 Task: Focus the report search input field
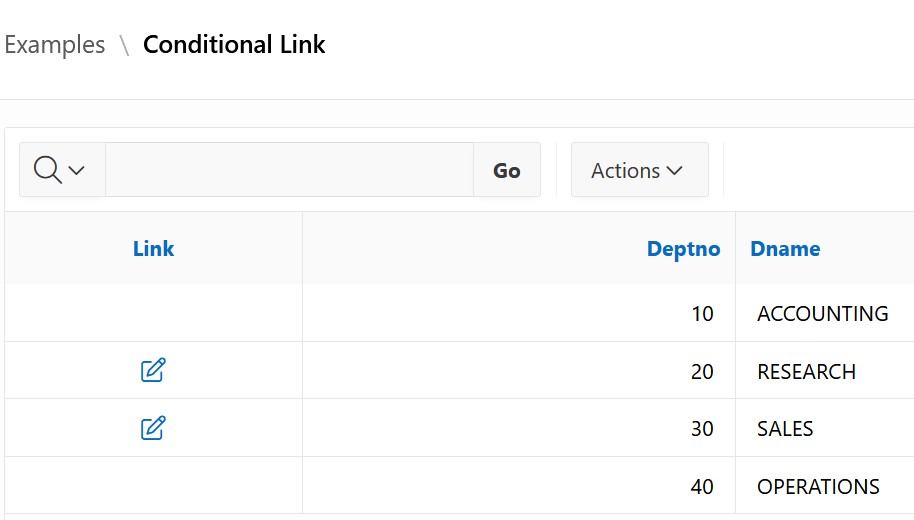288,170
